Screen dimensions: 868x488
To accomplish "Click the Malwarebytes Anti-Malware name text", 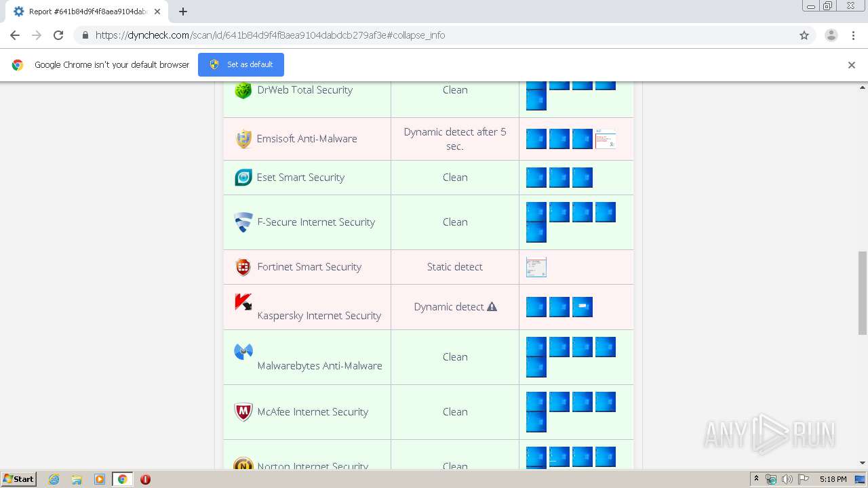I will tap(319, 366).
